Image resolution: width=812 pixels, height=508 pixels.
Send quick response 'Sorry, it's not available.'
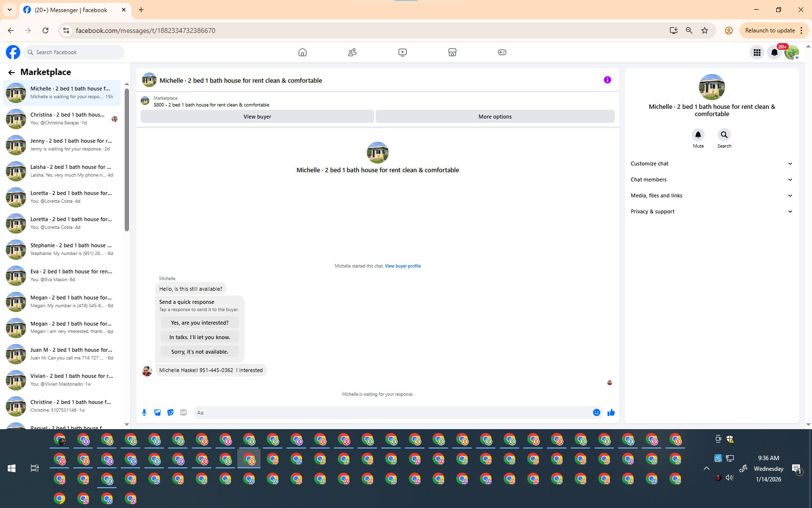(x=200, y=352)
